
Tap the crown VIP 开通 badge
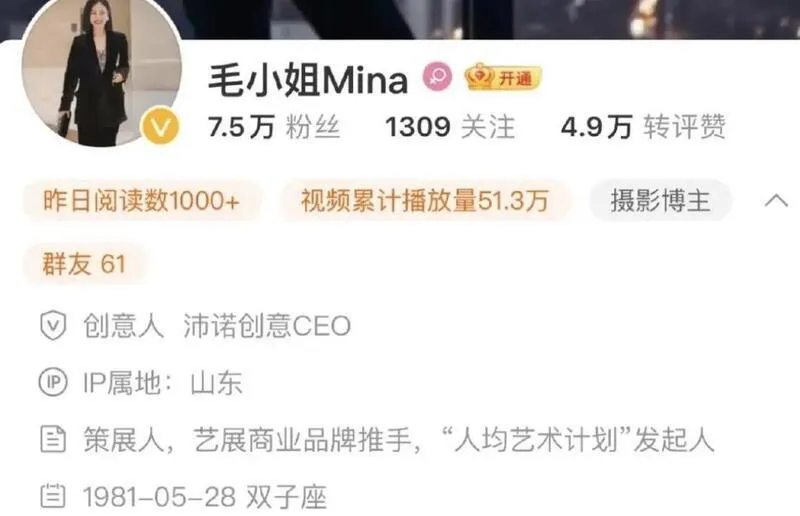pyautogui.click(x=503, y=78)
